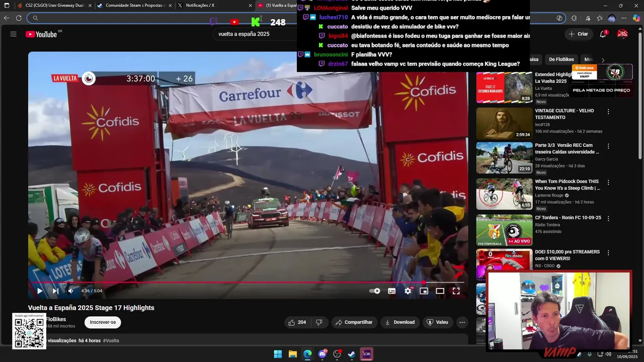
Task: Close the Notificações / X tab
Action: click(x=250, y=6)
